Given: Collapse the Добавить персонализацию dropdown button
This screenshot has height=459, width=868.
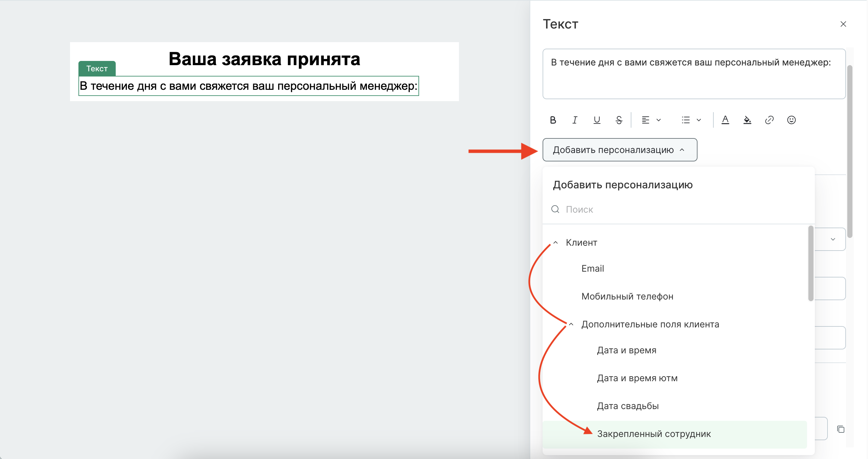Looking at the screenshot, I should point(620,150).
